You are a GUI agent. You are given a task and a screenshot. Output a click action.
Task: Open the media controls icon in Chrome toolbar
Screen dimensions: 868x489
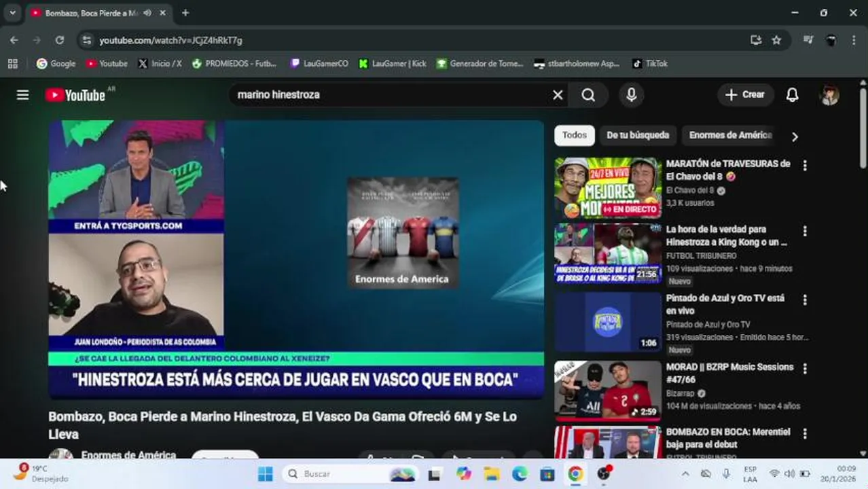tap(808, 40)
